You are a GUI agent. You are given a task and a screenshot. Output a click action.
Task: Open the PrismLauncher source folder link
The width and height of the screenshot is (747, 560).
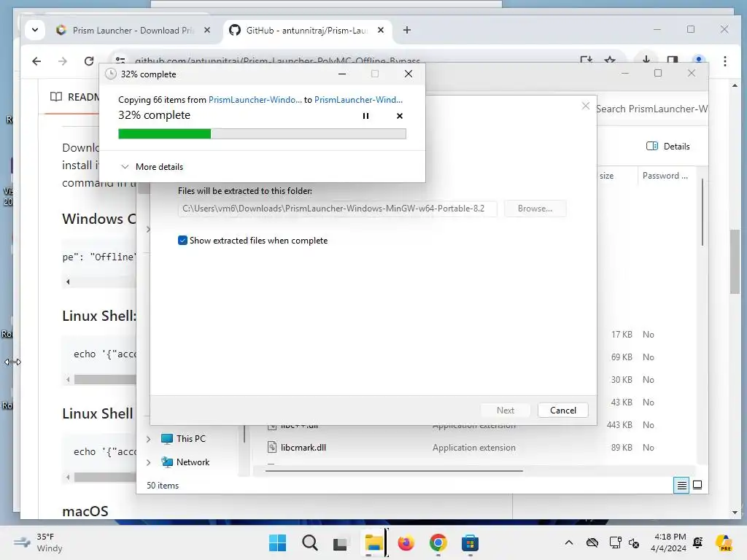[255, 99]
